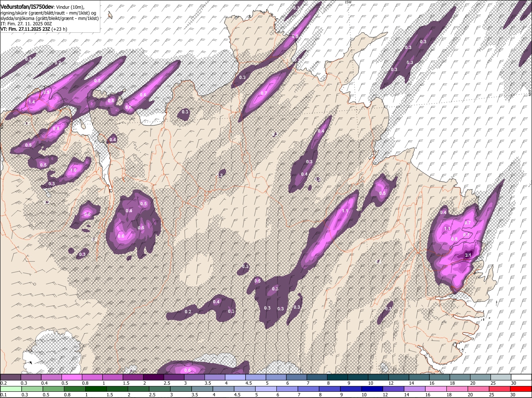The width and height of the screenshot is (532, 398).
Task: Click the pale green 0.1–0.3 rain scale swatch
Action: pyautogui.click(x=10, y=389)
